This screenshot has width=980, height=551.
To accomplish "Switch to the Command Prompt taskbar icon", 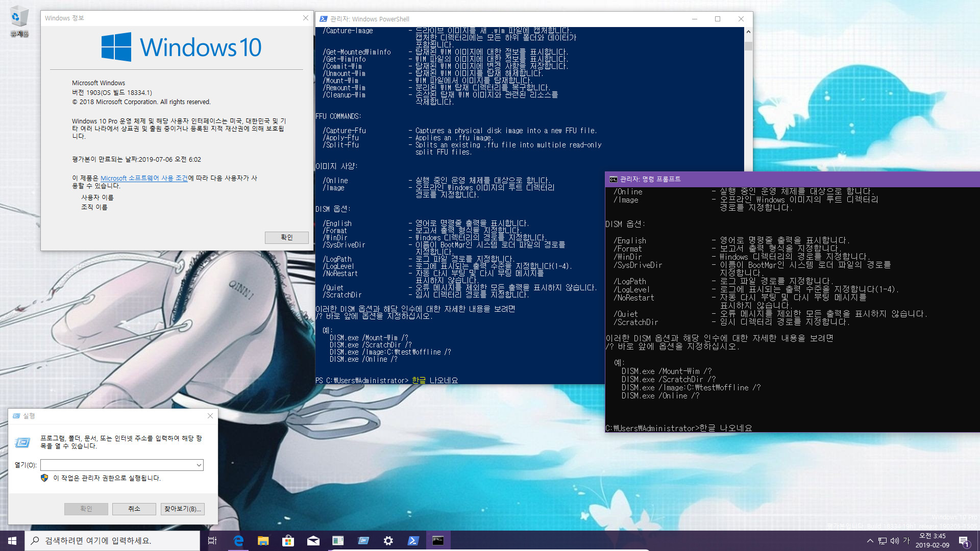I will pyautogui.click(x=438, y=540).
